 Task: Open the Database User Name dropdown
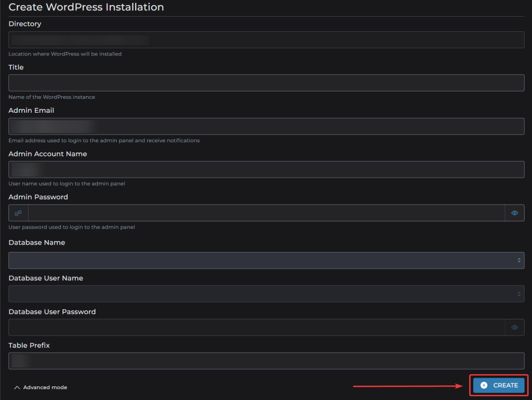tap(267, 294)
